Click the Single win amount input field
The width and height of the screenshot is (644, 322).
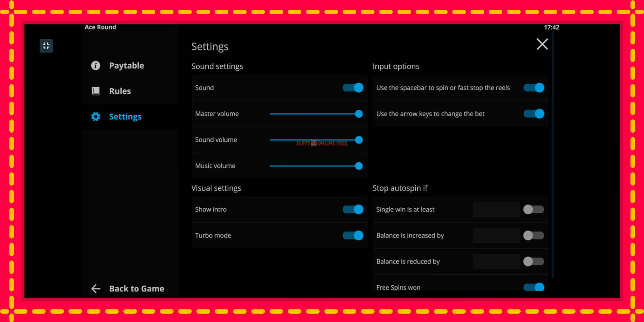pos(496,210)
